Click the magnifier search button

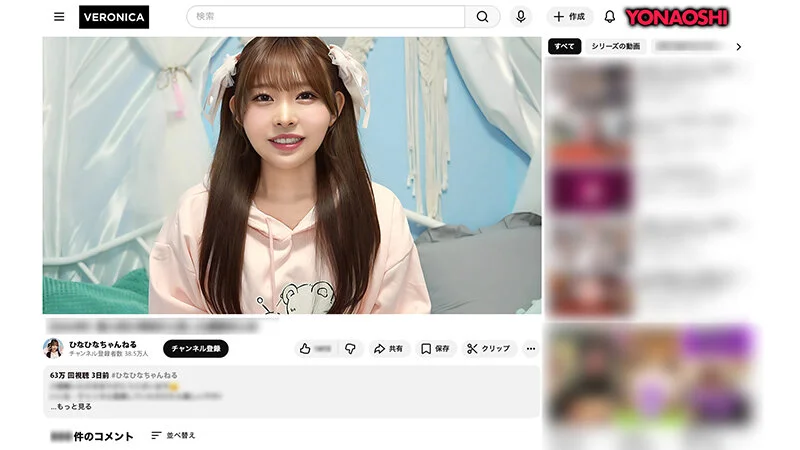coord(482,17)
